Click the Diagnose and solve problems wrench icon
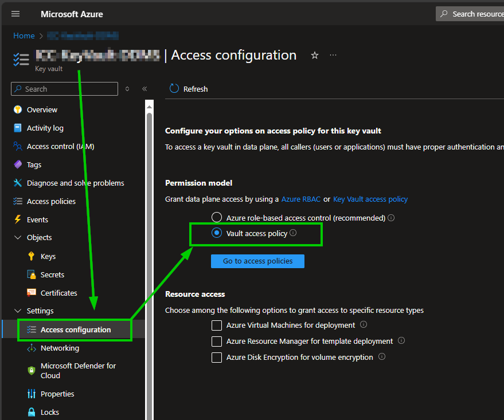This screenshot has width=504, height=420. click(x=18, y=183)
